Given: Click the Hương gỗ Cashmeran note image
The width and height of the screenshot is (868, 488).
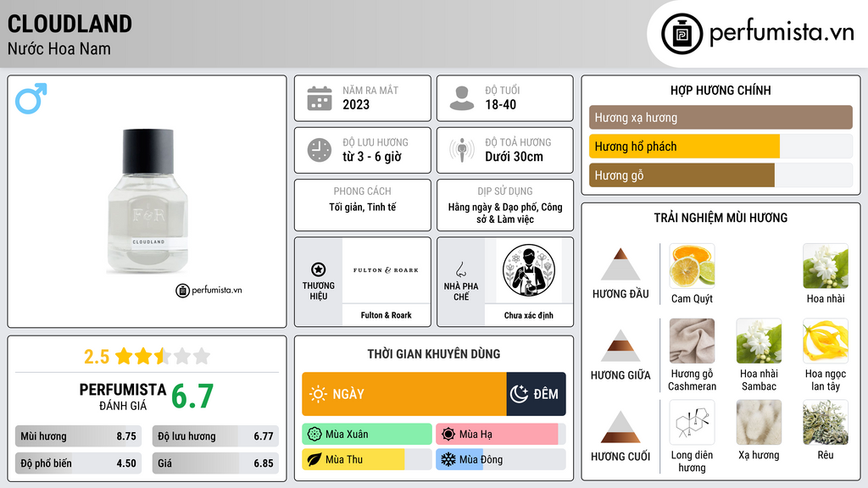Looking at the screenshot, I should [x=692, y=341].
